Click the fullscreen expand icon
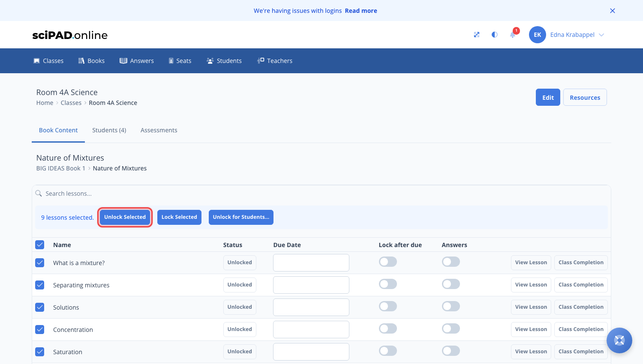 pos(476,35)
